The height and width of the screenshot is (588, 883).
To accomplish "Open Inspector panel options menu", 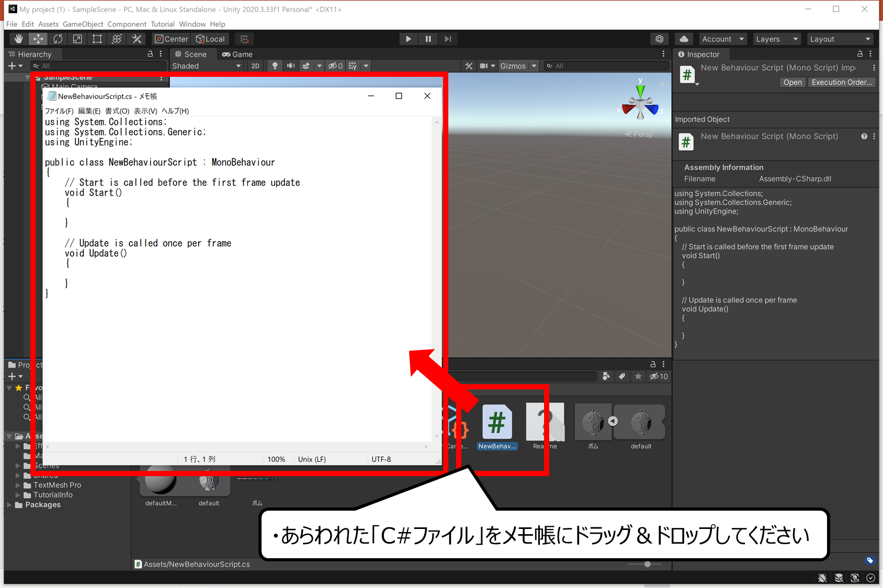I will (x=870, y=54).
